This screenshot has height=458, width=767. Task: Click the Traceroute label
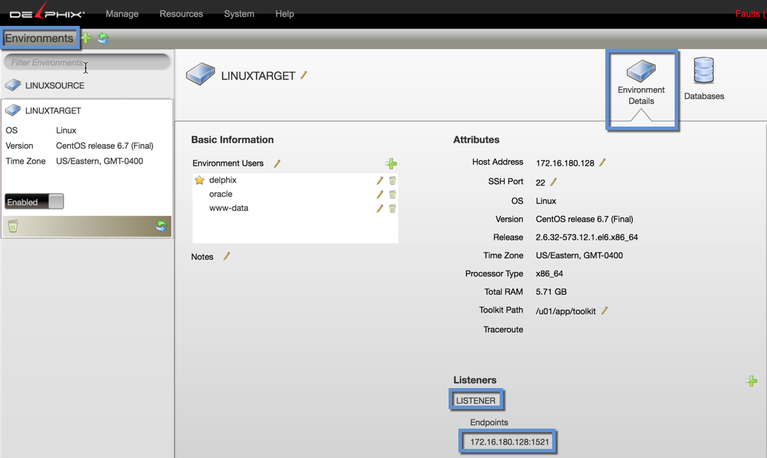pyautogui.click(x=503, y=329)
